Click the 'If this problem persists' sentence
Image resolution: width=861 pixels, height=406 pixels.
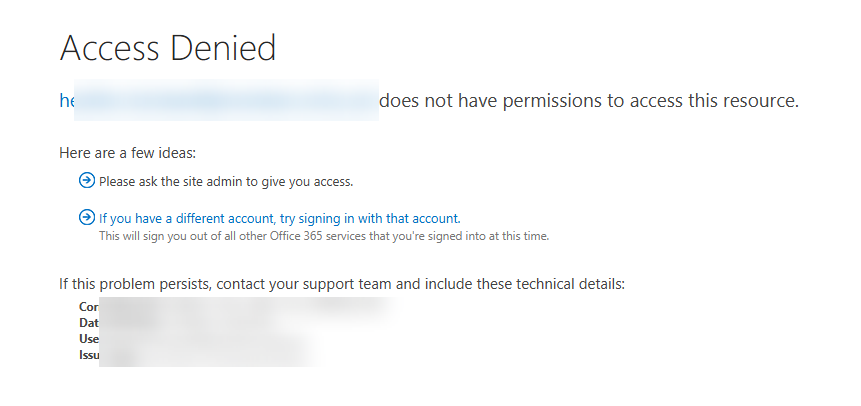click(340, 284)
